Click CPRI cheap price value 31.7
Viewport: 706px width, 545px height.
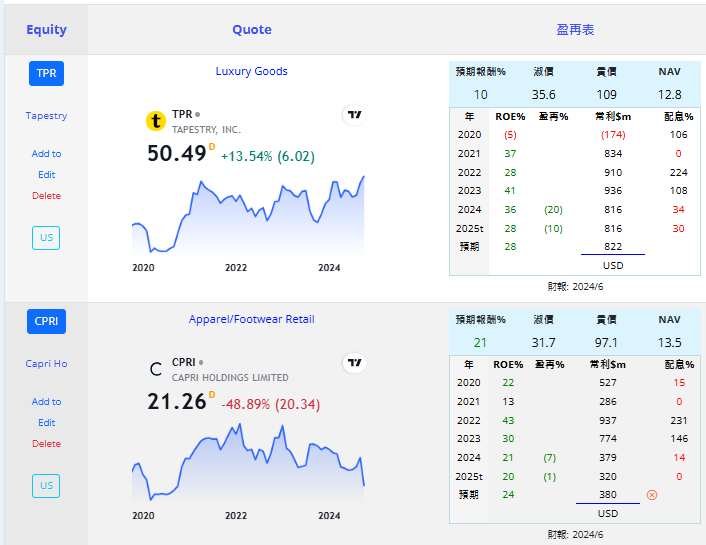[x=543, y=343]
